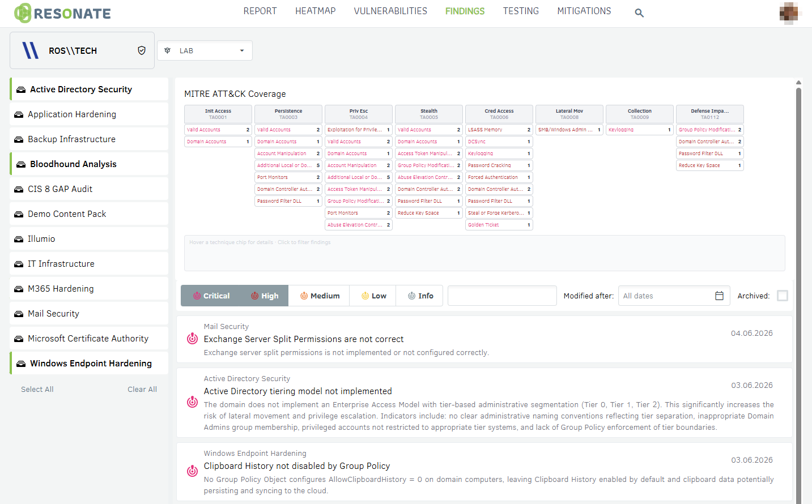Filter by Golden Ticket technique chip
The height and width of the screenshot is (504, 812).
(499, 225)
